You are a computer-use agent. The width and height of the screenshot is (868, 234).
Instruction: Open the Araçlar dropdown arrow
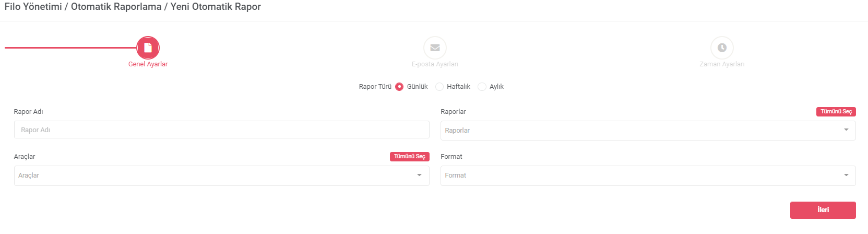tap(419, 175)
